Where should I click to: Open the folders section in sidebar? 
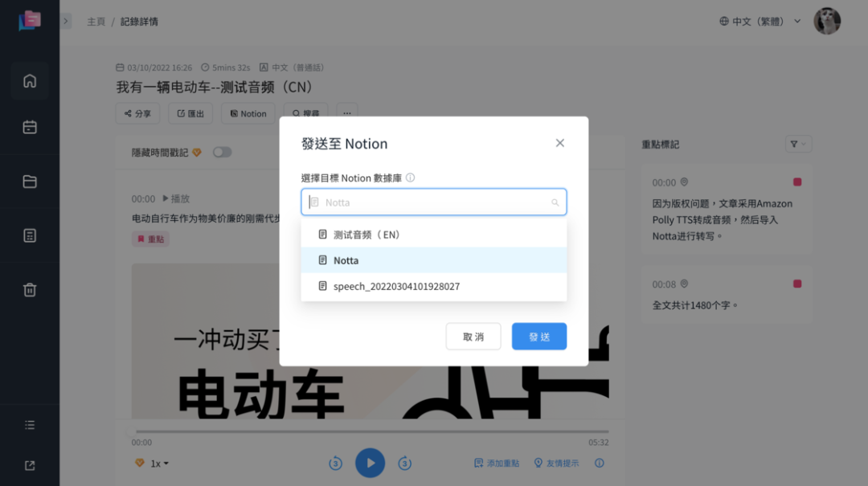pos(30,182)
